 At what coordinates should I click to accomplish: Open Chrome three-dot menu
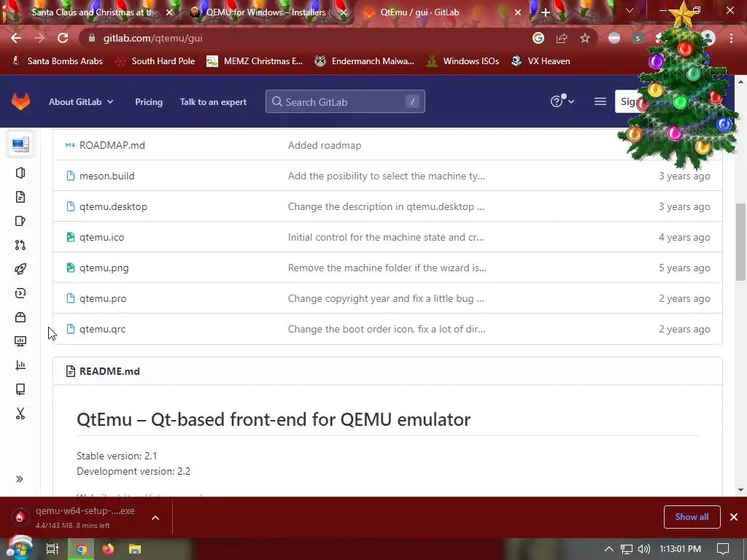tap(731, 38)
